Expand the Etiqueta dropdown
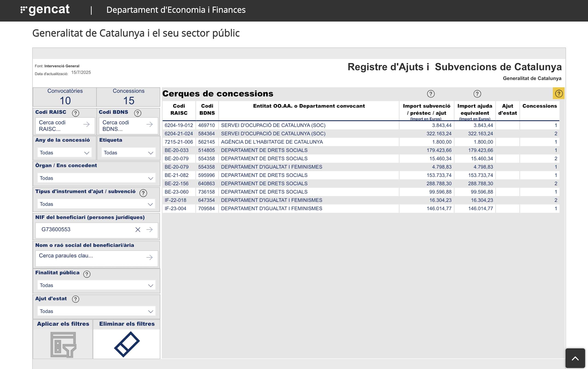 coord(129,153)
